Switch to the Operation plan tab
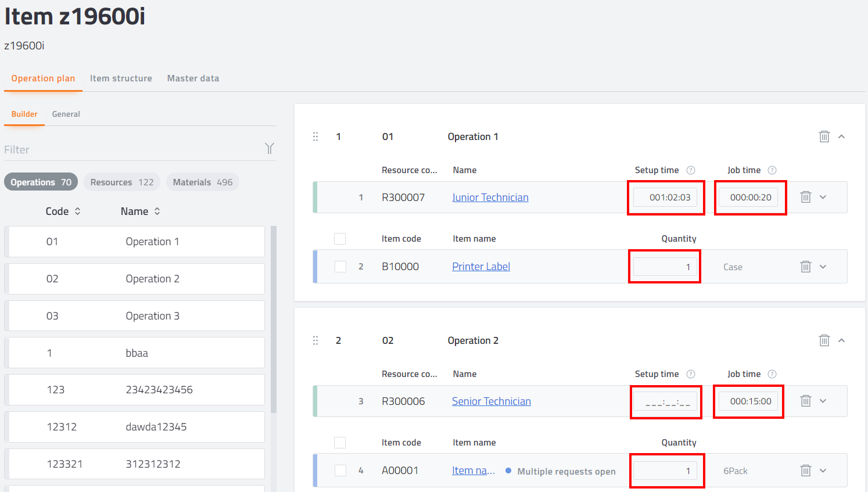868x492 pixels. pyautogui.click(x=43, y=78)
